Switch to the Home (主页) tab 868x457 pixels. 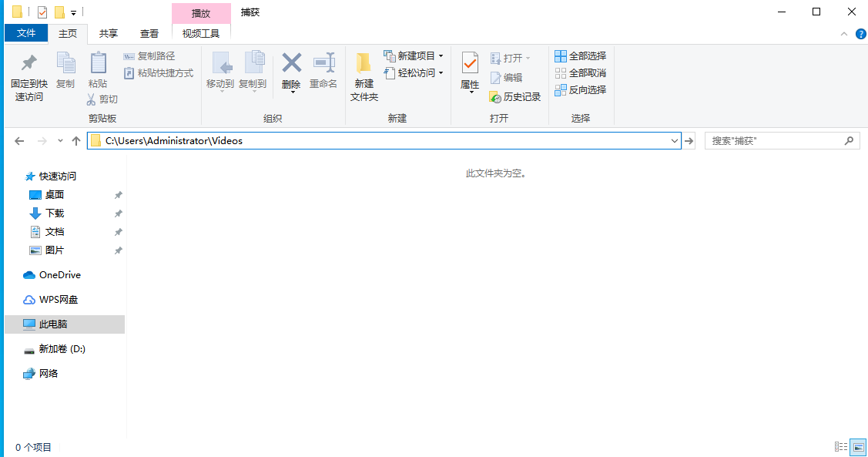68,34
